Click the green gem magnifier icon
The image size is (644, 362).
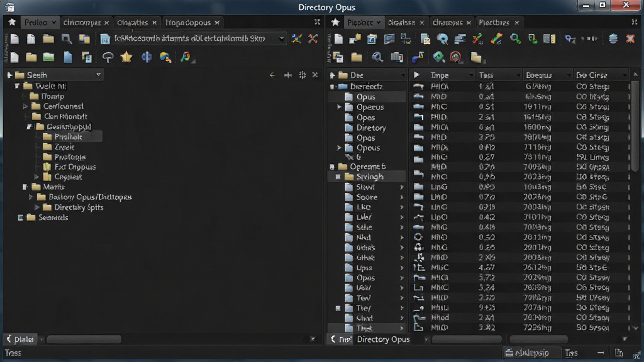tap(438, 57)
